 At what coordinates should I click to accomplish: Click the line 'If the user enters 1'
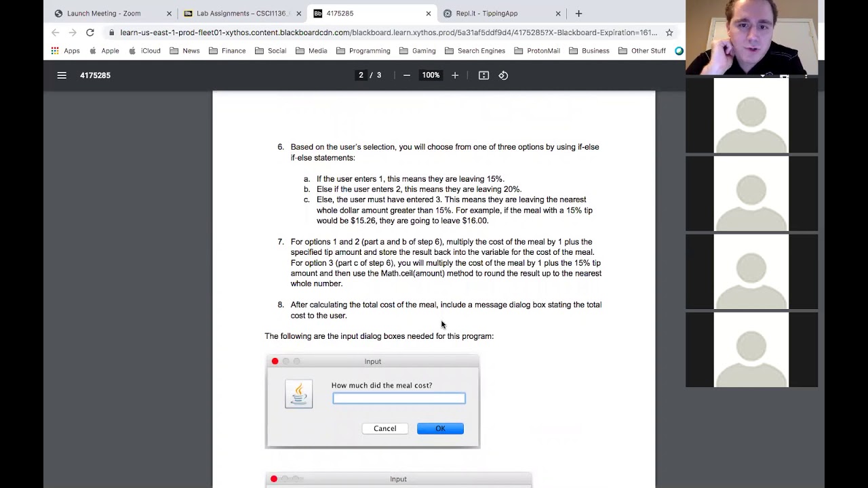click(x=410, y=179)
